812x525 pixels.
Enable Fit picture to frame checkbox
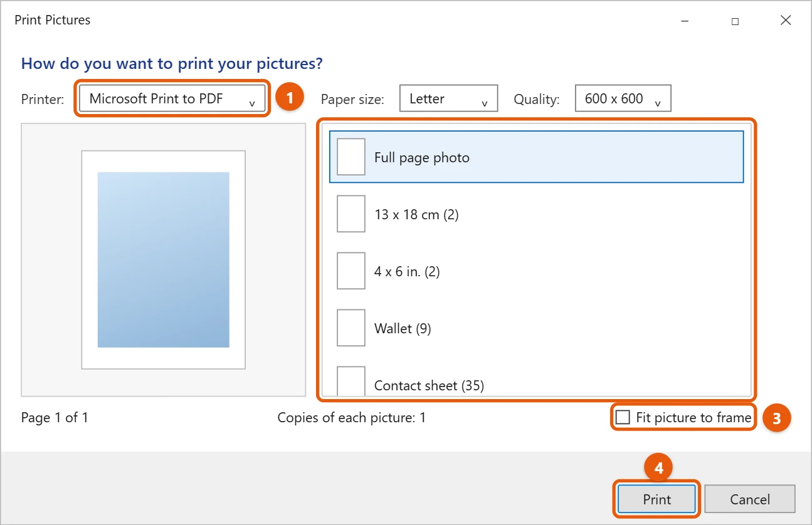(x=623, y=418)
